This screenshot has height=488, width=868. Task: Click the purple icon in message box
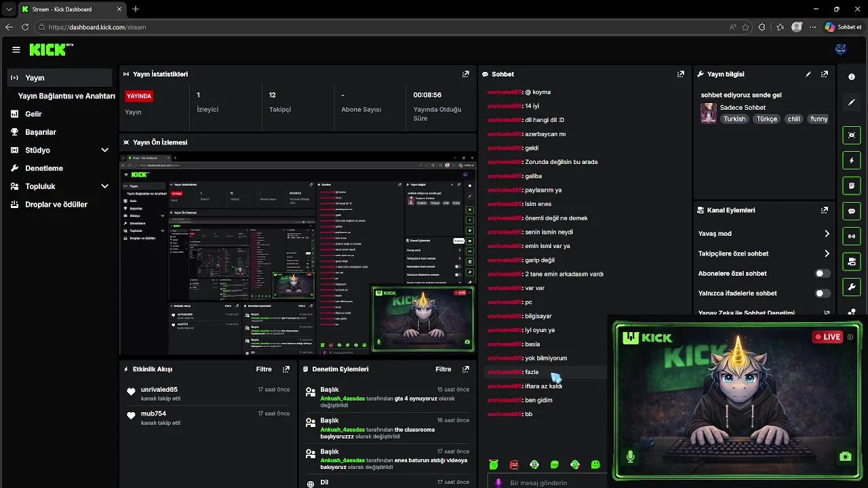(x=498, y=483)
